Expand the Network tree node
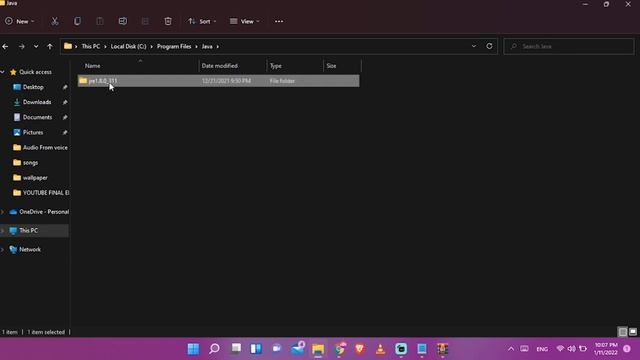The image size is (640, 360). [3, 249]
